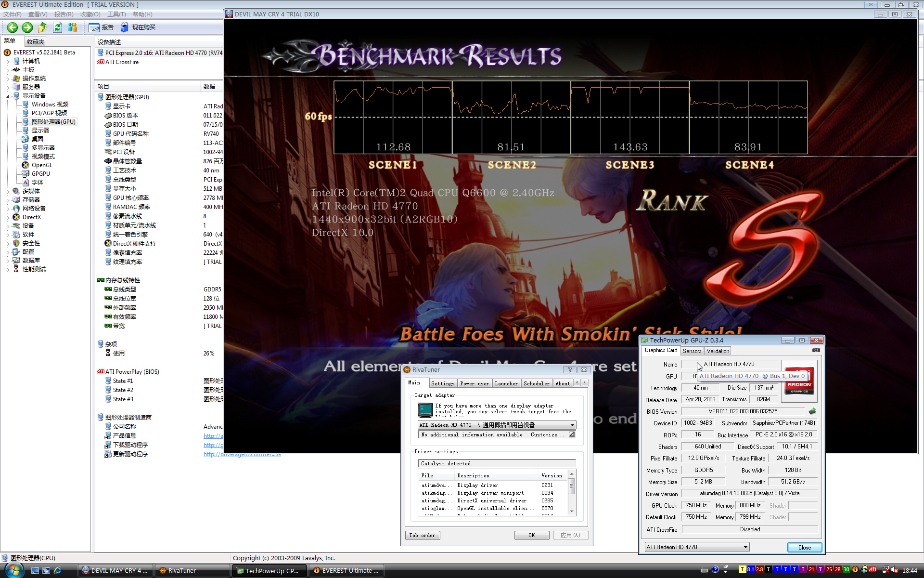Open the EVEREST Ultimate taskbar button
The width and height of the screenshot is (924, 578).
[x=346, y=571]
